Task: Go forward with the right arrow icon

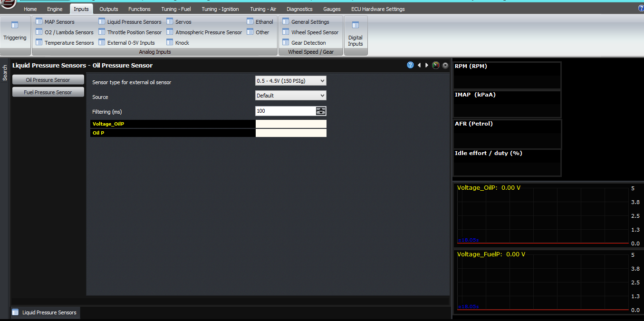Action: [427, 65]
